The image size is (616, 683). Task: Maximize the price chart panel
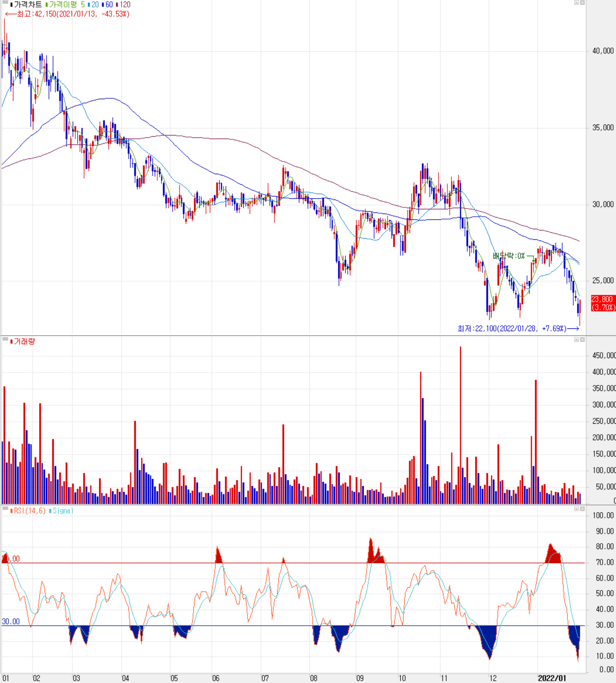point(576,3)
